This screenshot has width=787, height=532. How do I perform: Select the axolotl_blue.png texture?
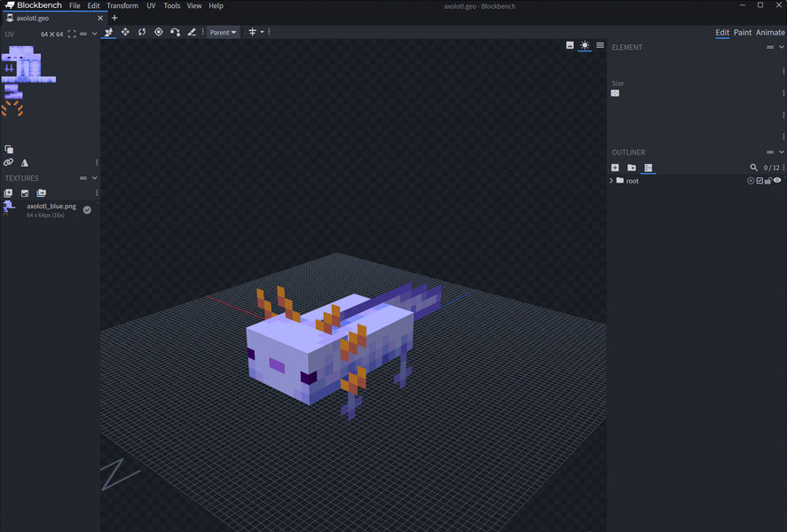50,210
